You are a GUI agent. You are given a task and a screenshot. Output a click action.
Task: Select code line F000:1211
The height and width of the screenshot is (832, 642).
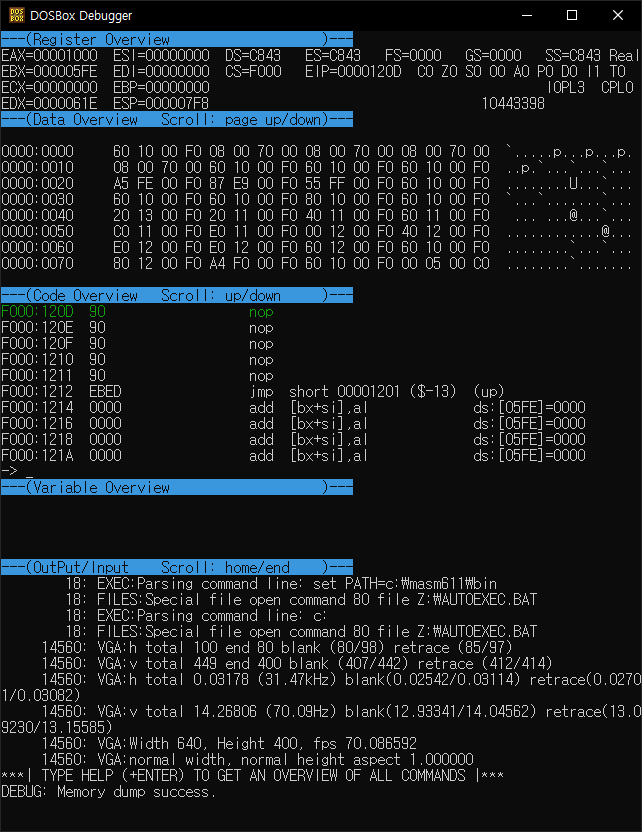pyautogui.click(x=137, y=375)
